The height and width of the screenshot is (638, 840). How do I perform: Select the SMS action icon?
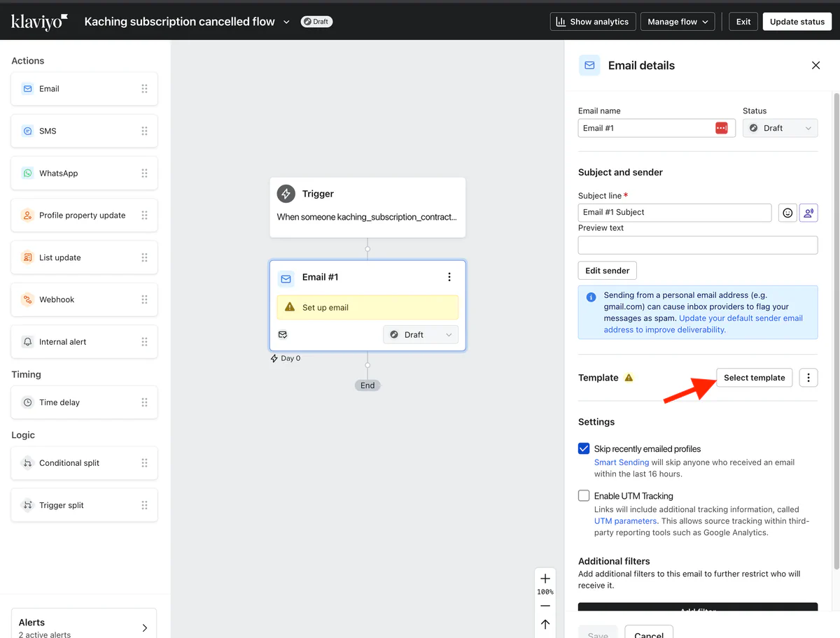(x=27, y=131)
